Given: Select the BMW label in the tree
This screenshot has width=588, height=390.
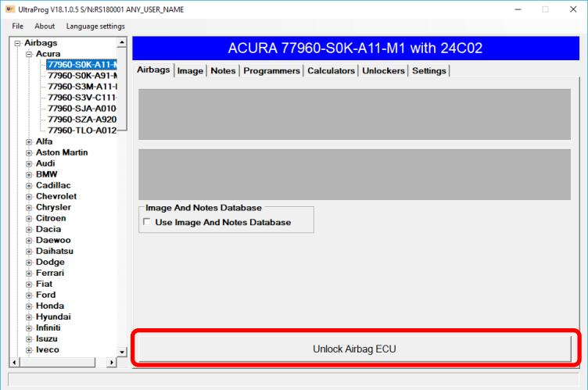Looking at the screenshot, I should (46, 174).
